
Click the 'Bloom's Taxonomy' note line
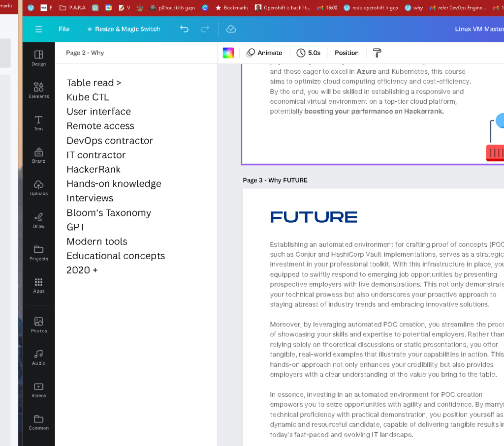109,213
